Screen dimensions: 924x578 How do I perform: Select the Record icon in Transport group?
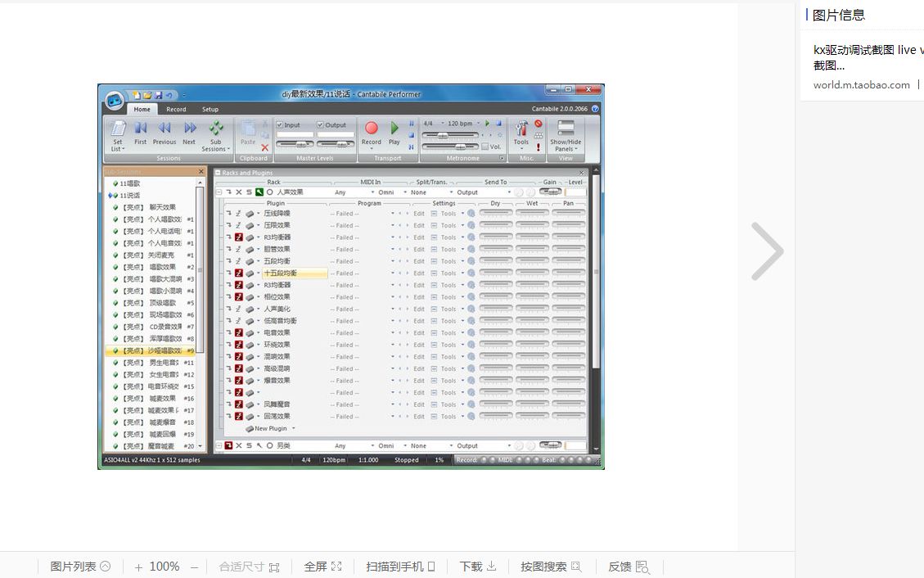pyautogui.click(x=371, y=128)
